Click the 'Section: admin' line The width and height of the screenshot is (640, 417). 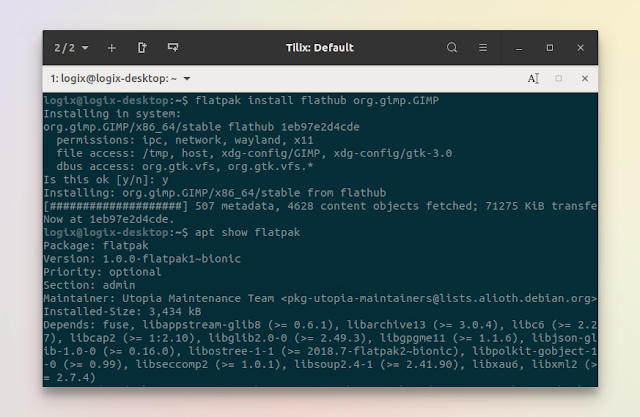(x=89, y=285)
